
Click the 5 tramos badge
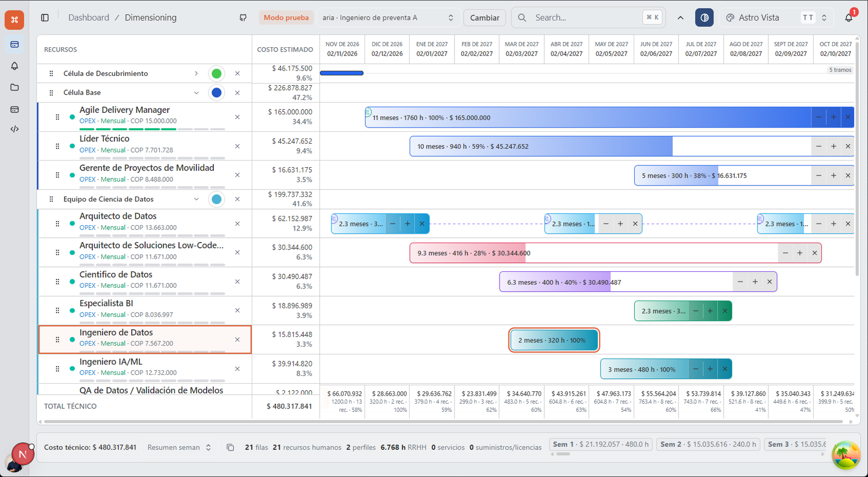point(840,70)
